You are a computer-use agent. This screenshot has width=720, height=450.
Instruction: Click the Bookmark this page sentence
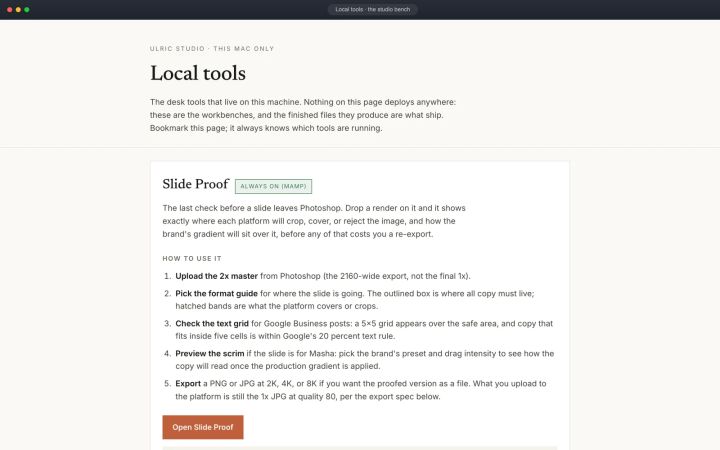266,128
